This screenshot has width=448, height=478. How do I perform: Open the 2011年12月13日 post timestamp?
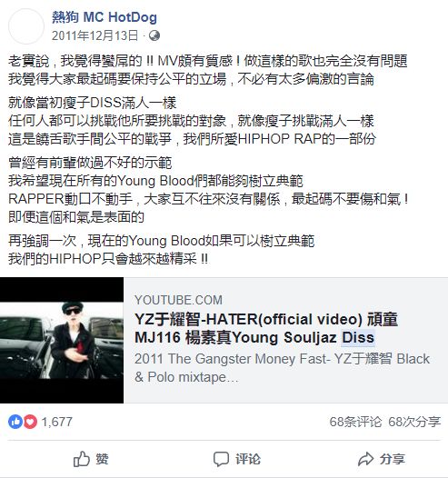tap(95, 35)
